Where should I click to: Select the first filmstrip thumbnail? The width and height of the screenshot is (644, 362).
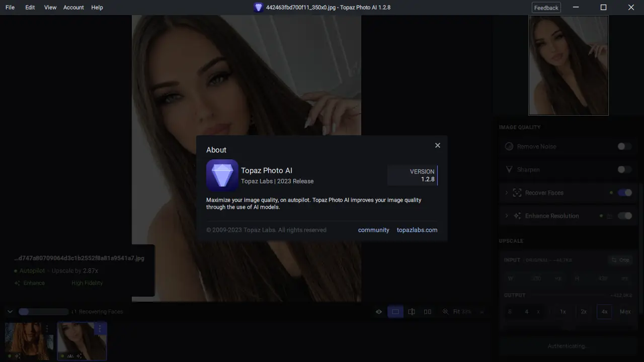[x=29, y=341]
